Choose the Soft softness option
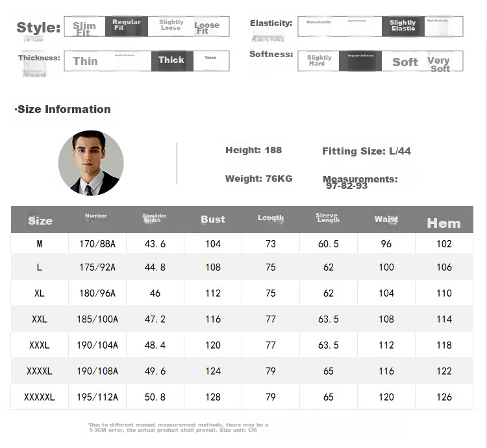The height and width of the screenshot is (448, 487). (405, 62)
